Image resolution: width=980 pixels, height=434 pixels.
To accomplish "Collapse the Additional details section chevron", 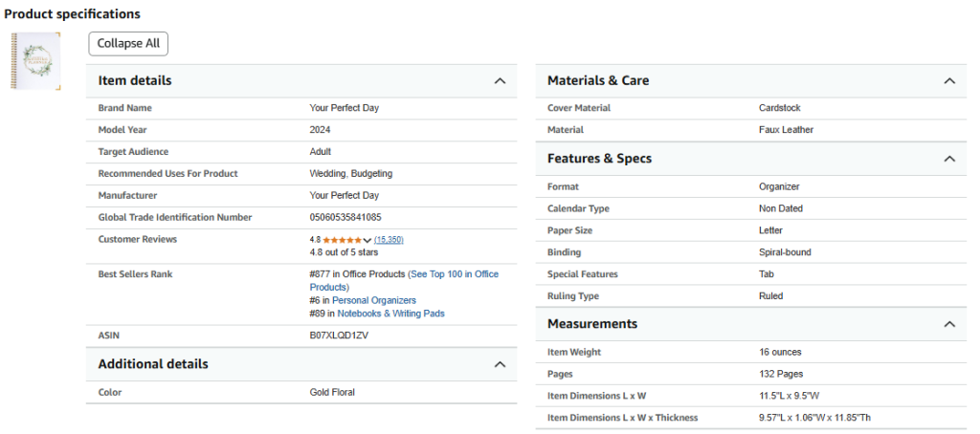I will point(500,364).
